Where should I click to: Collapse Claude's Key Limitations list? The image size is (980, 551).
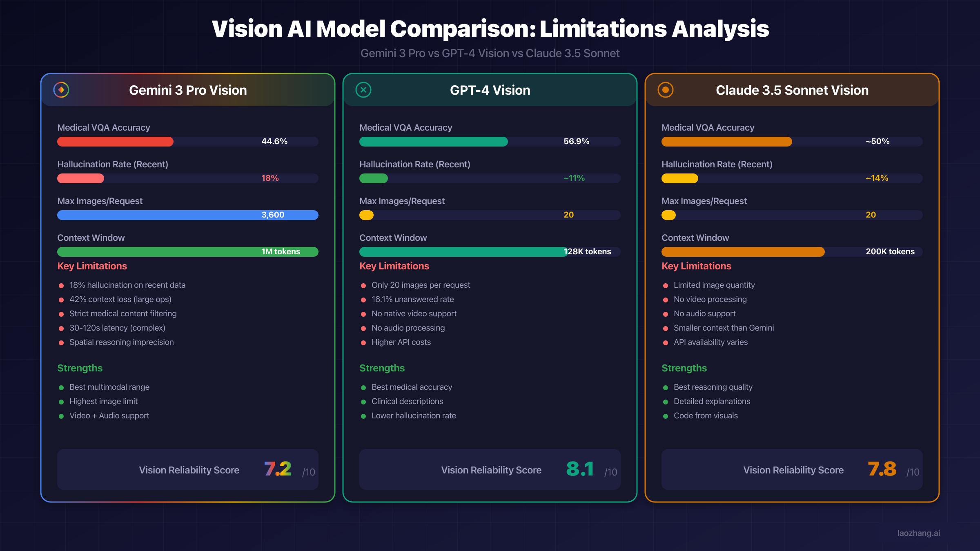coord(697,266)
